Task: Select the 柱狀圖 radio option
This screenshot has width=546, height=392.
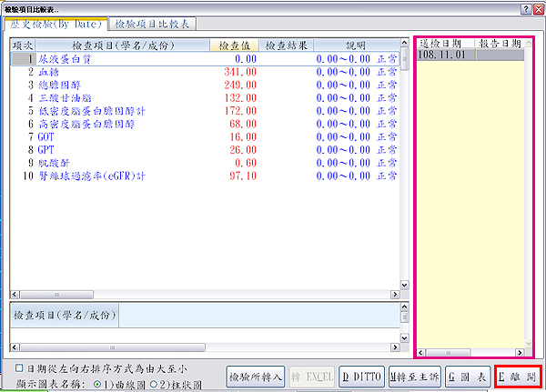Action: [153, 383]
